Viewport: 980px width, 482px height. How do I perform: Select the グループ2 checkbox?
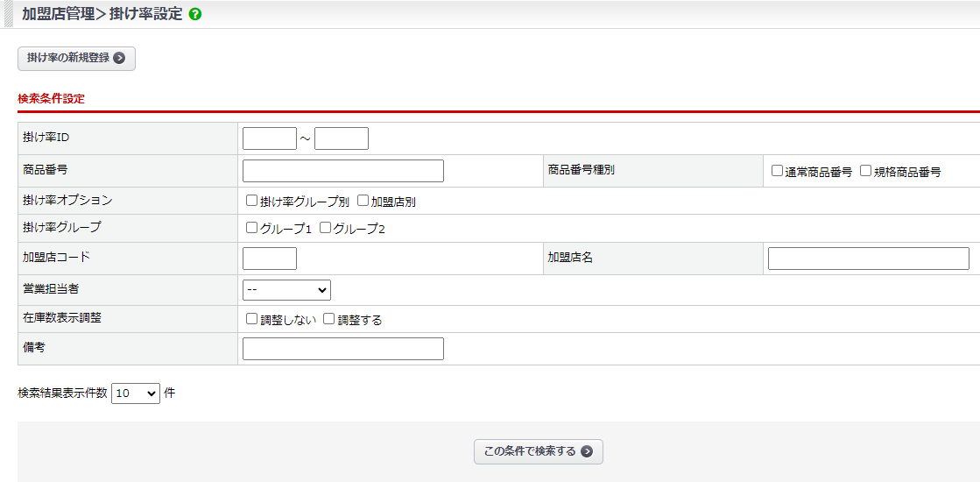325,228
